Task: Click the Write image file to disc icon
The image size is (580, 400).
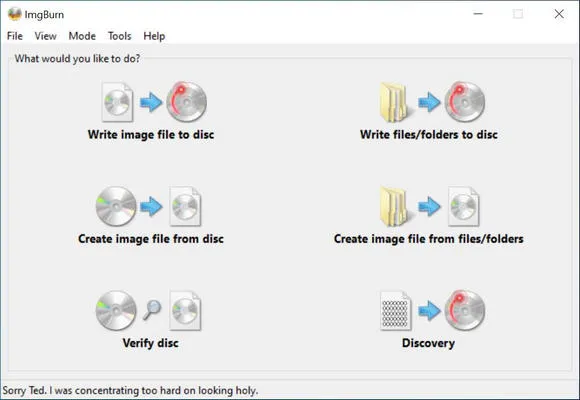Action: [154, 102]
